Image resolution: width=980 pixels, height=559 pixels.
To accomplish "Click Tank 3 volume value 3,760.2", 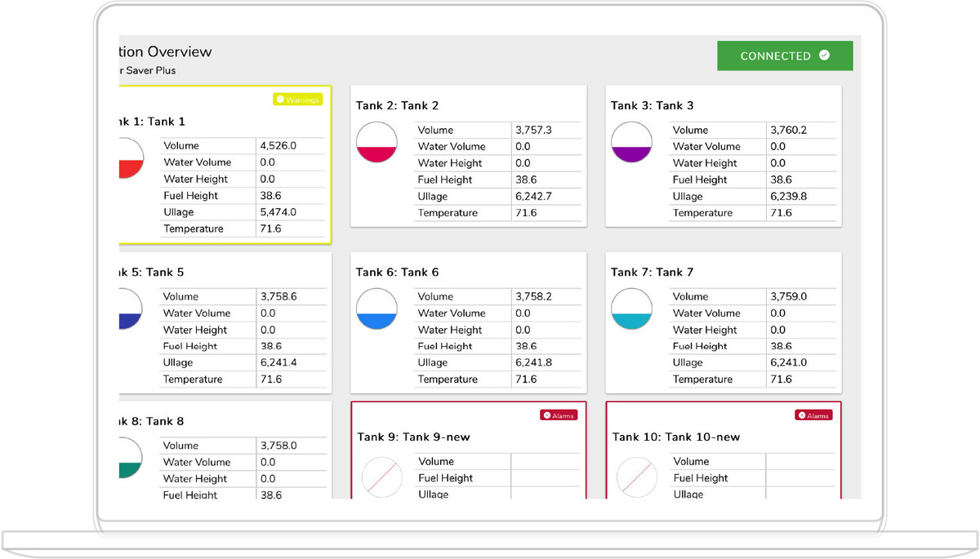I will click(x=788, y=130).
